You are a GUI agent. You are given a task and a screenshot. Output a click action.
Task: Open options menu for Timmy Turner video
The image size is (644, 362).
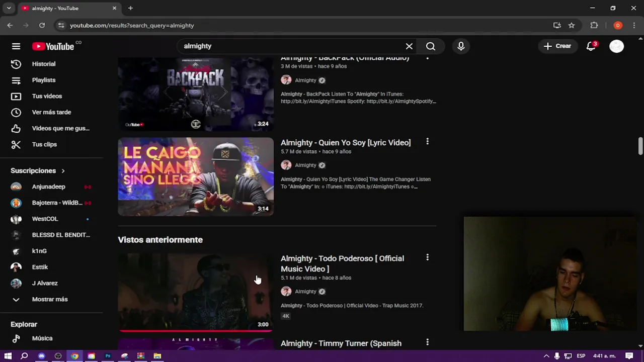pyautogui.click(x=427, y=342)
